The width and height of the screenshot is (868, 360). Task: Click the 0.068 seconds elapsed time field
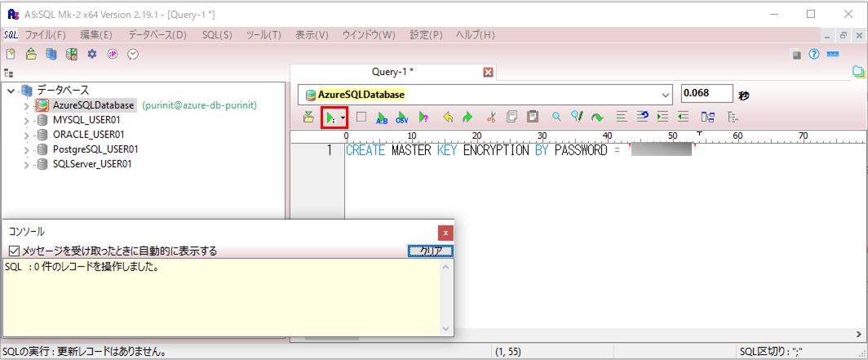pos(707,95)
